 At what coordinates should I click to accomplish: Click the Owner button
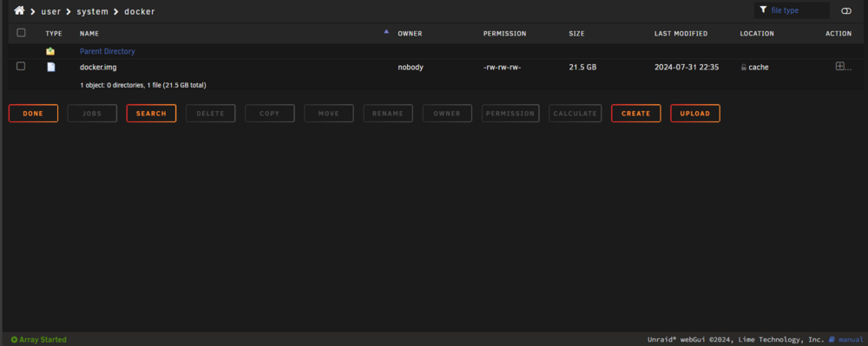pyautogui.click(x=447, y=114)
